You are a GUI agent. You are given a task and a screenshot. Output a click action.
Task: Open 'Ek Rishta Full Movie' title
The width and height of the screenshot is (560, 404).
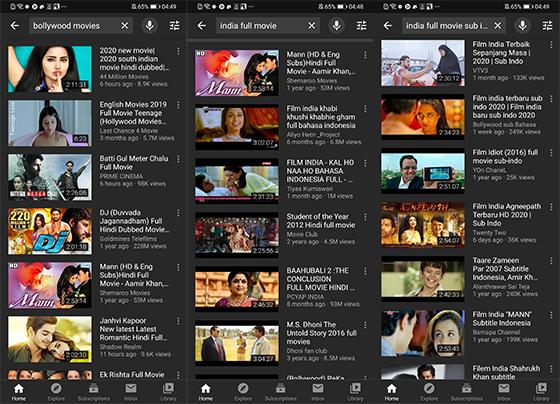click(132, 375)
